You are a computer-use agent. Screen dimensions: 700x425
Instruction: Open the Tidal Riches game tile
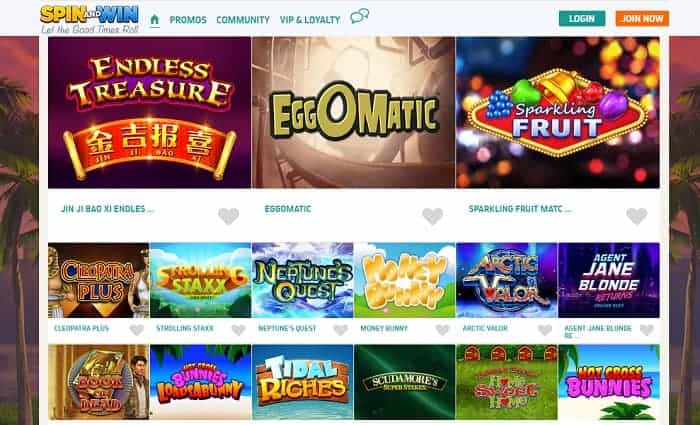click(302, 382)
